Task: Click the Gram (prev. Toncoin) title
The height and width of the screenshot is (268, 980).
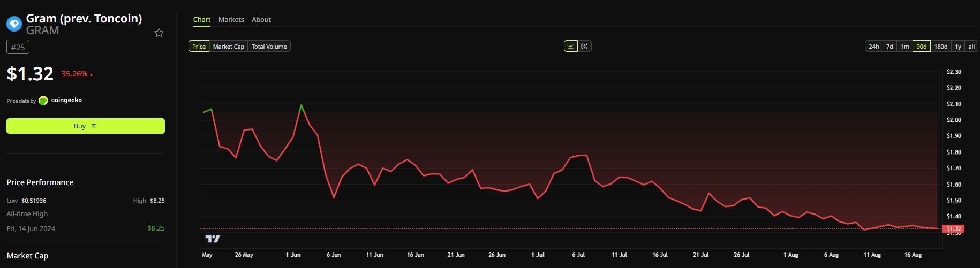Action: click(x=84, y=18)
